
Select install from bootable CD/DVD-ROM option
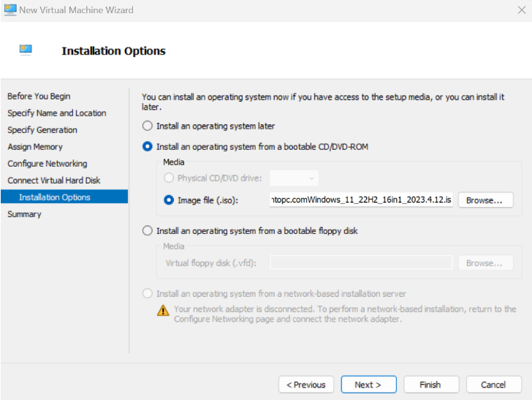[x=148, y=147]
